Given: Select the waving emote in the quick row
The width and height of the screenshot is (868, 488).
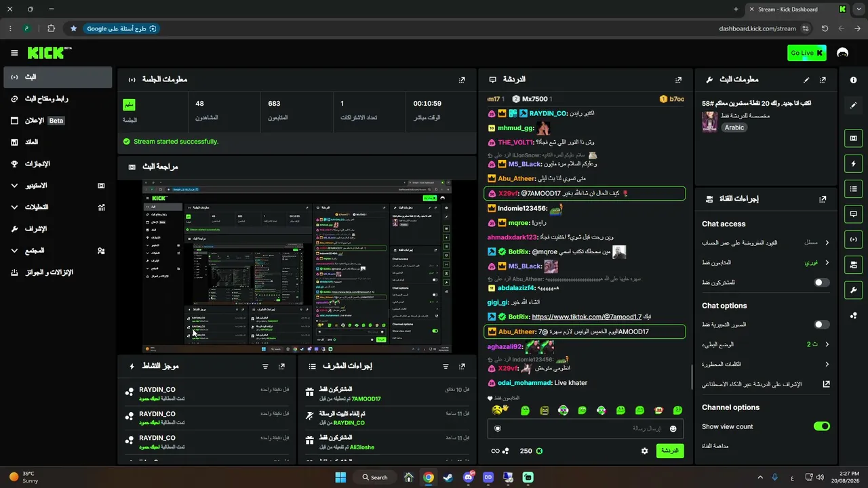Looking at the screenshot, I should click(499, 410).
